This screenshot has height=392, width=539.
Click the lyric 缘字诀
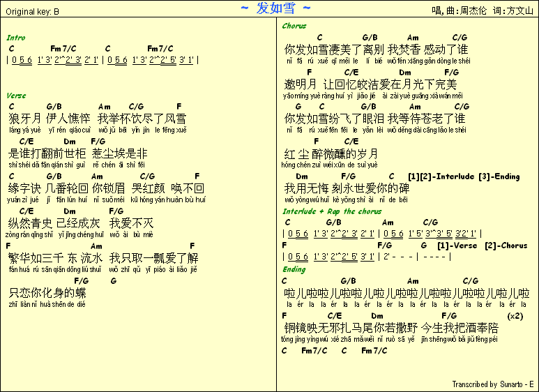click(24, 188)
